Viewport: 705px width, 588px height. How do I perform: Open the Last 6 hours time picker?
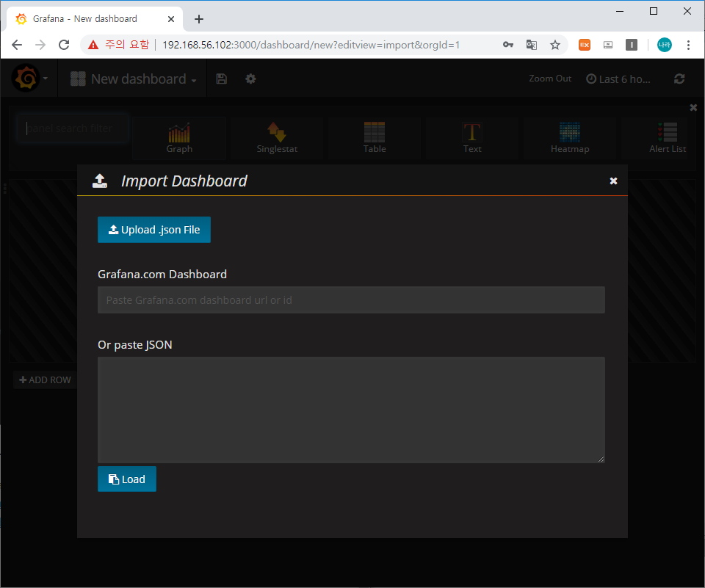(x=618, y=79)
